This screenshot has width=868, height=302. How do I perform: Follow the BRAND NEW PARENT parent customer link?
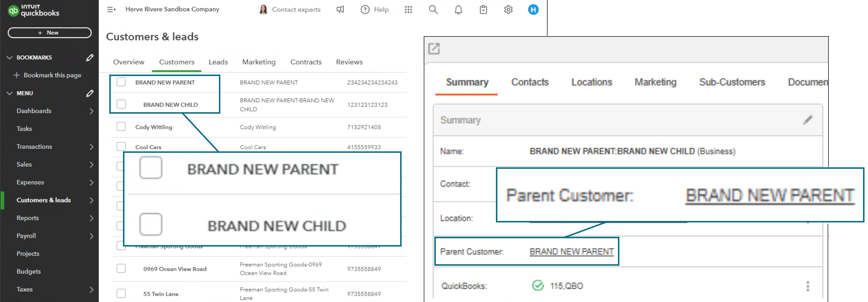[571, 251]
